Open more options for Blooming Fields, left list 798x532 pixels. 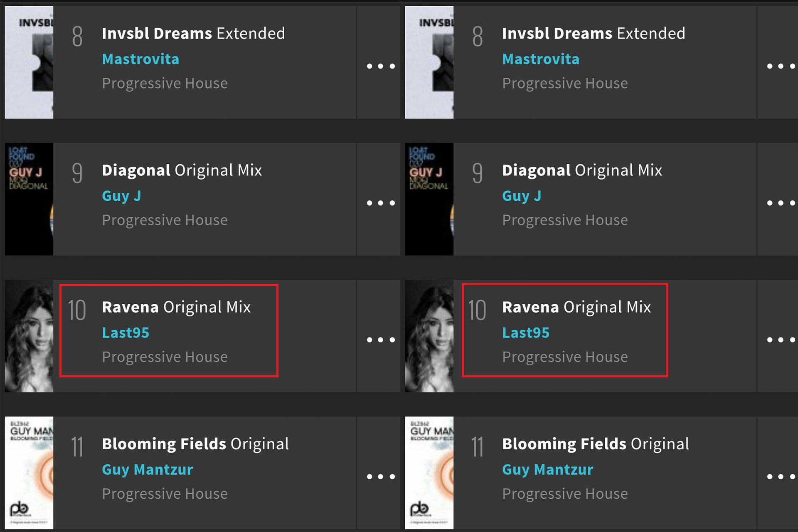coord(380,476)
